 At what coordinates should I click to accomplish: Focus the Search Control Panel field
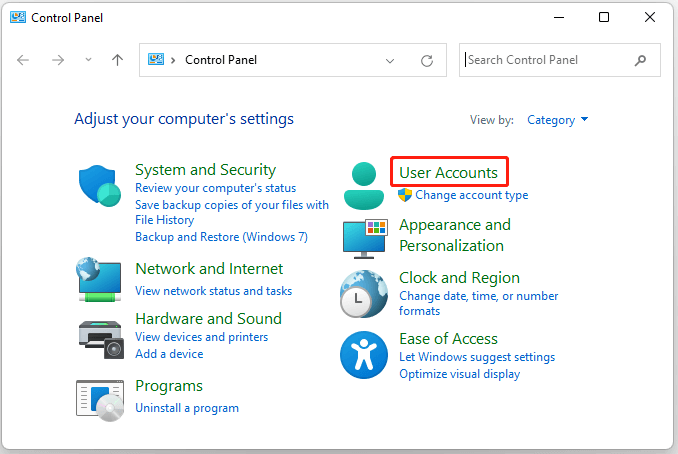pyautogui.click(x=548, y=60)
